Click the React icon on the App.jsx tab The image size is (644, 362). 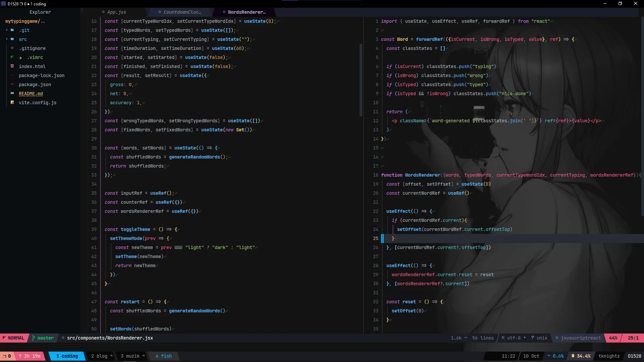pos(103,12)
